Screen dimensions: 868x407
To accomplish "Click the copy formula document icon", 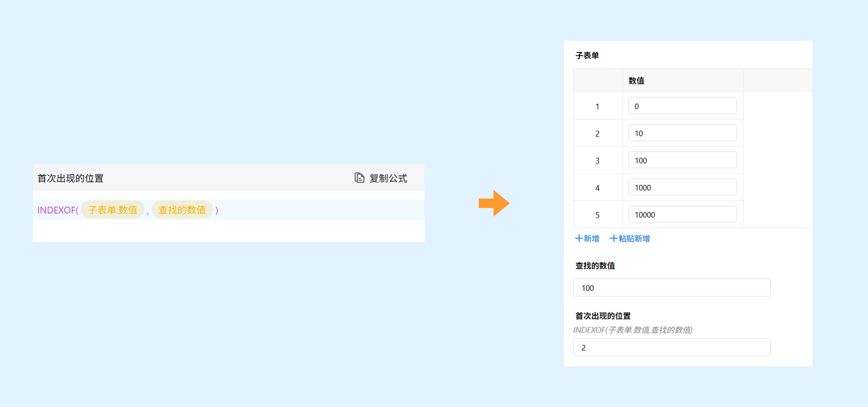I will click(x=359, y=178).
